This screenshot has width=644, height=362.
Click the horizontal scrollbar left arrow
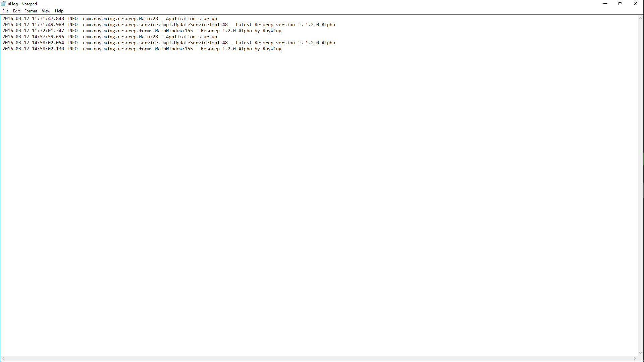click(x=3, y=359)
